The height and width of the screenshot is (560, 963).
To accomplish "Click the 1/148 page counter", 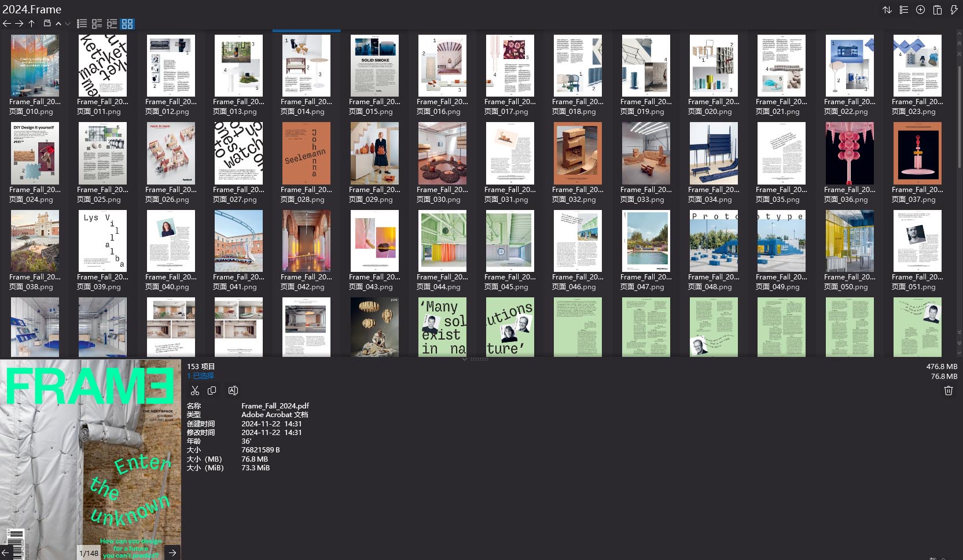I will [89, 554].
